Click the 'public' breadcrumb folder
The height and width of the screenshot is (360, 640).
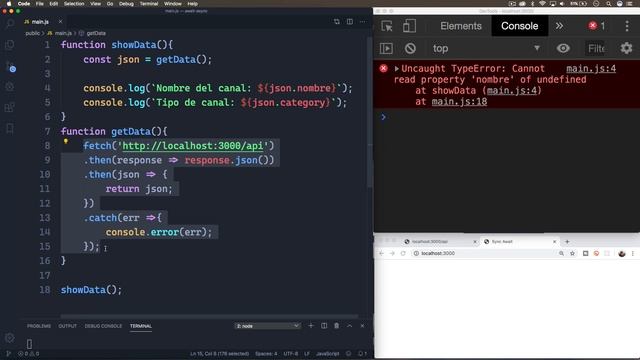[33, 33]
